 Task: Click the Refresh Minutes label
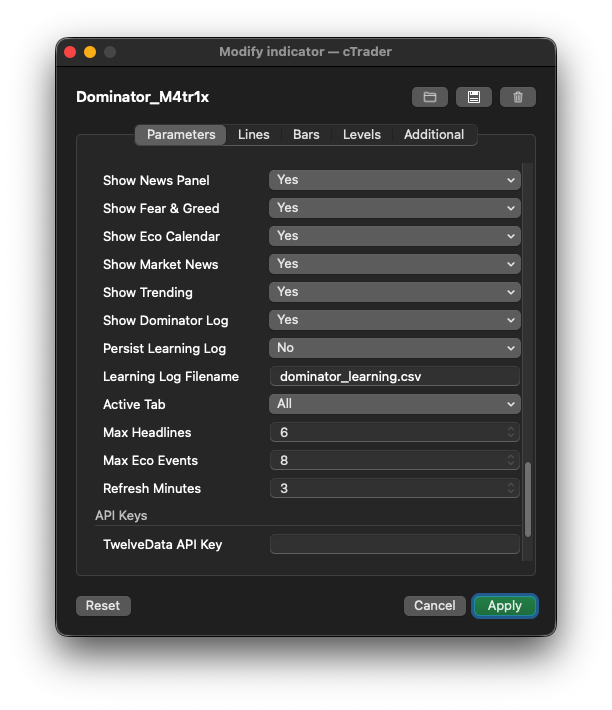pos(152,489)
